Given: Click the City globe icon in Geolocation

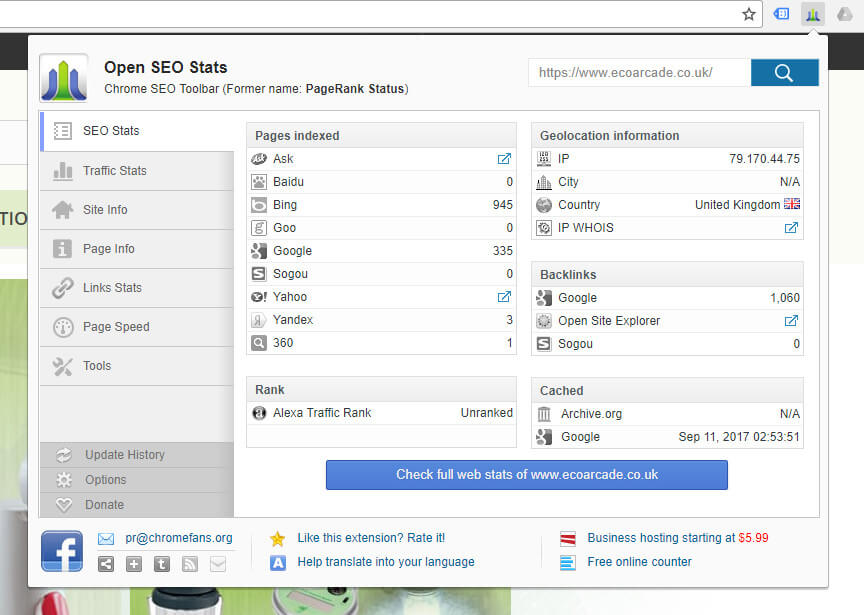Looking at the screenshot, I should pyautogui.click(x=544, y=182).
